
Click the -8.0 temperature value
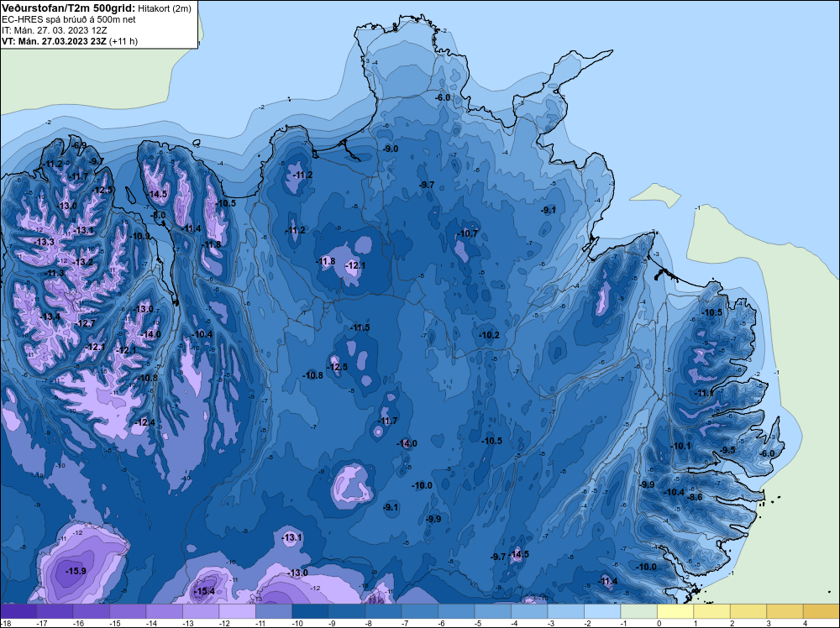tap(159, 215)
